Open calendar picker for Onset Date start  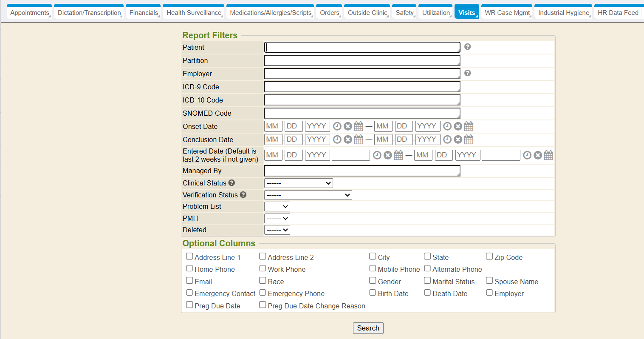[x=359, y=126]
